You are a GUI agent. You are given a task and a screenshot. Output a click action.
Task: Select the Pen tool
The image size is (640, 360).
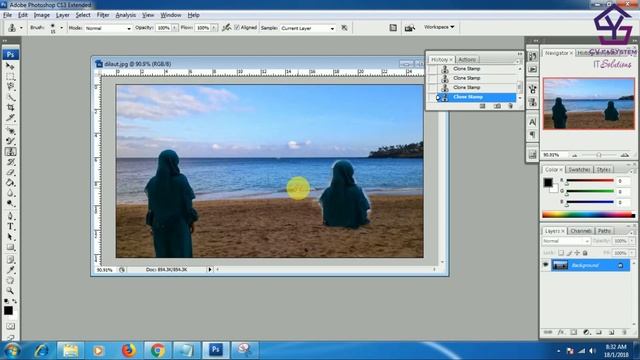pyautogui.click(x=10, y=216)
